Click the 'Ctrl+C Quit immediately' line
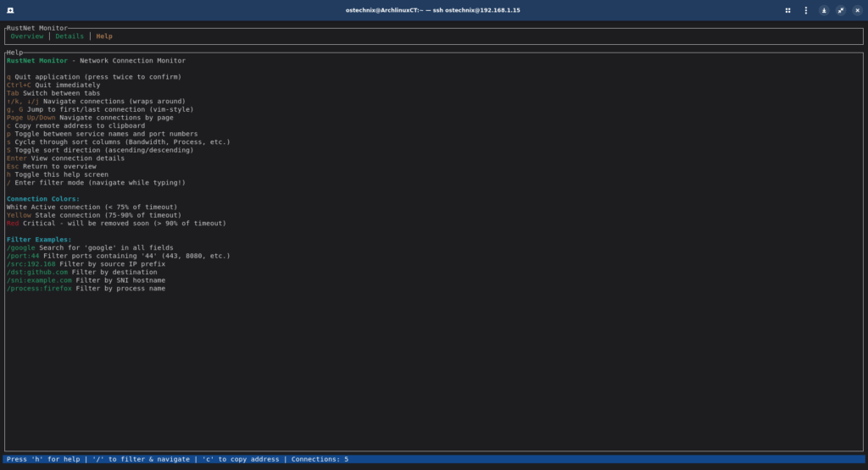The width and height of the screenshot is (868, 470). pyautogui.click(x=53, y=86)
